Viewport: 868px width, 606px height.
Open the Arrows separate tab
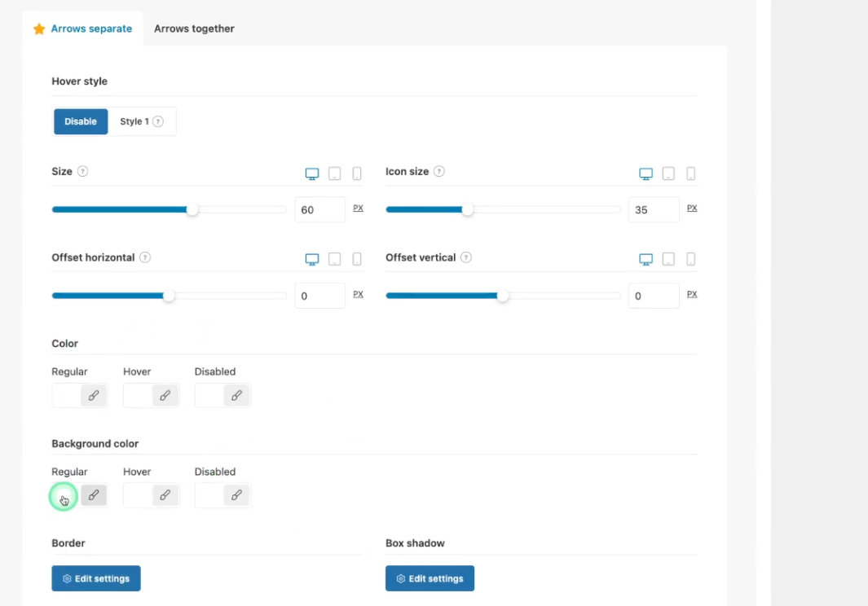[x=82, y=29]
